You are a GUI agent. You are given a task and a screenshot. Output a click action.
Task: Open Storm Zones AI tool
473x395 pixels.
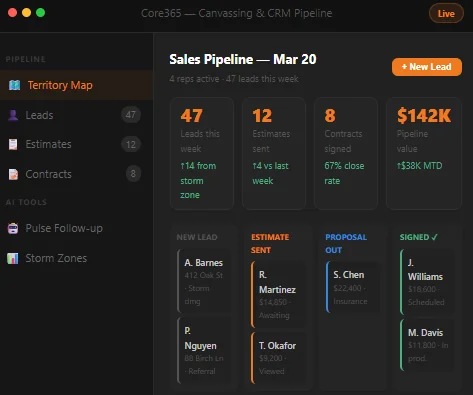coord(76,258)
